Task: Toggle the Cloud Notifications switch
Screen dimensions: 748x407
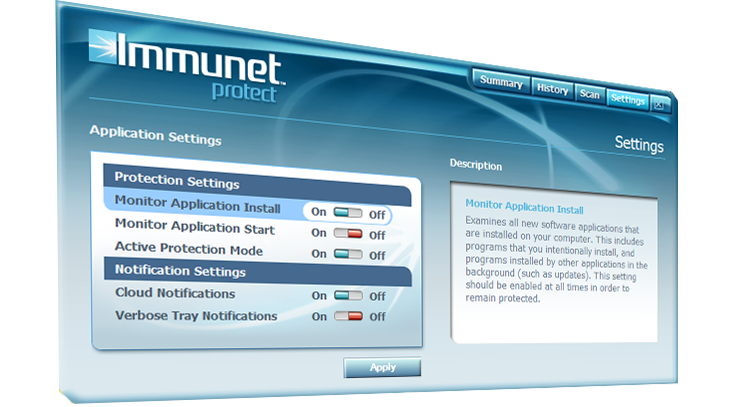Action: tap(348, 295)
